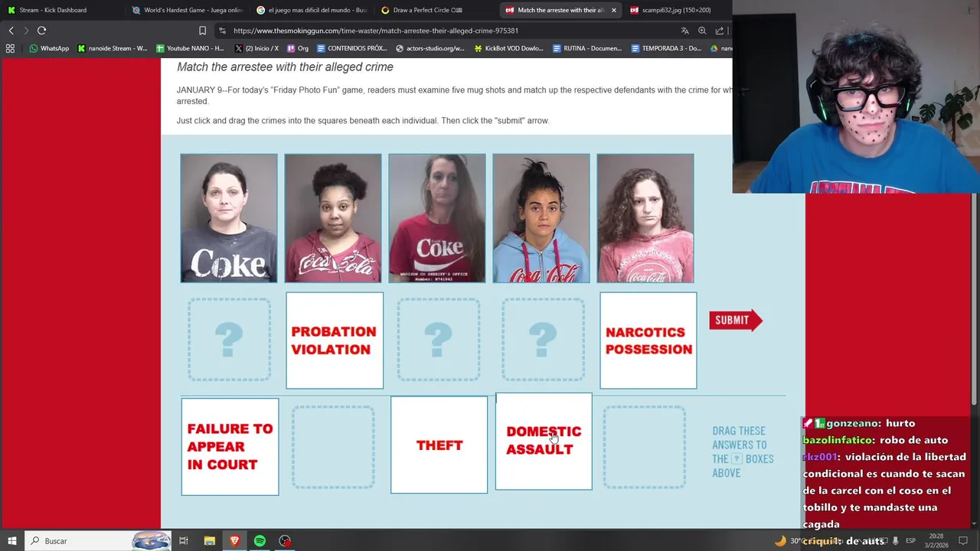Open actors-studio.org bookmark
Screen dimensions: 980x551
click(x=430, y=48)
